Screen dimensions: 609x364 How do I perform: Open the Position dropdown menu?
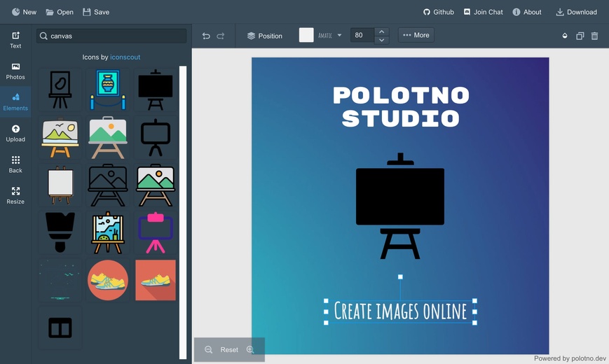coord(264,36)
